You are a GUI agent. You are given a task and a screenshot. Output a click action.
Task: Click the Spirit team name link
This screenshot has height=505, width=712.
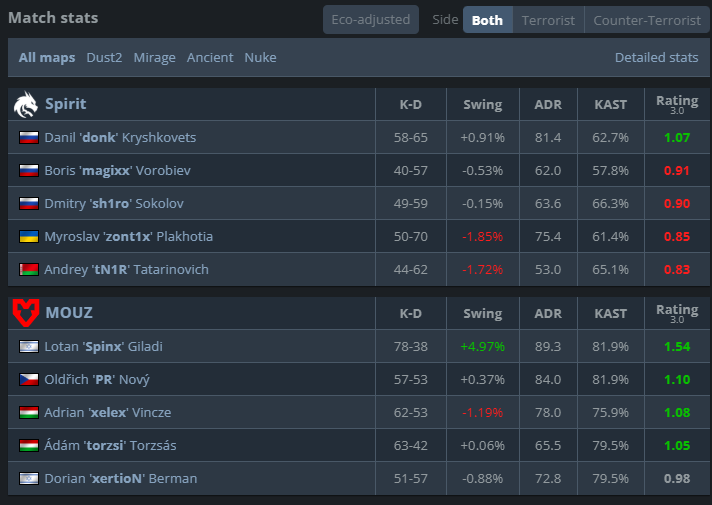(65, 104)
